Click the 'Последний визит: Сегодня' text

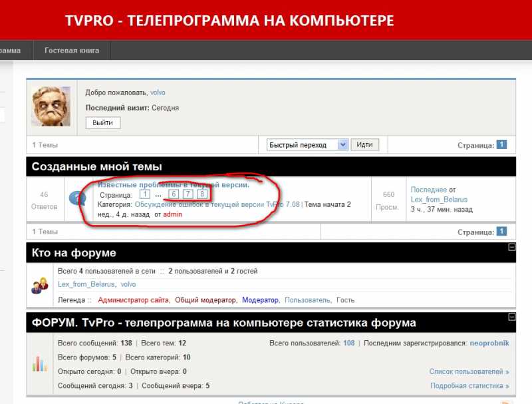click(132, 108)
